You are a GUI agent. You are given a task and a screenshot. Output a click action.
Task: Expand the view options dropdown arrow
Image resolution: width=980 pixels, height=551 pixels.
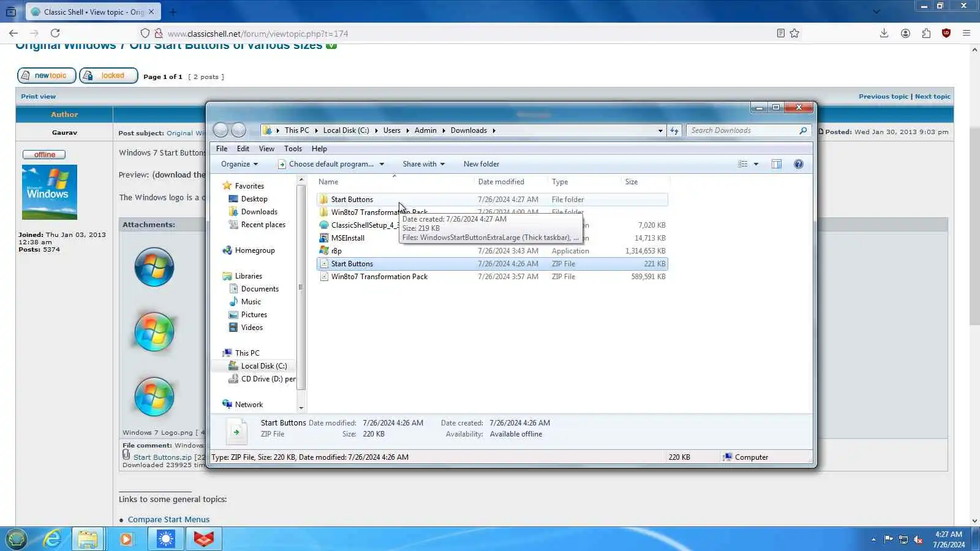point(756,164)
